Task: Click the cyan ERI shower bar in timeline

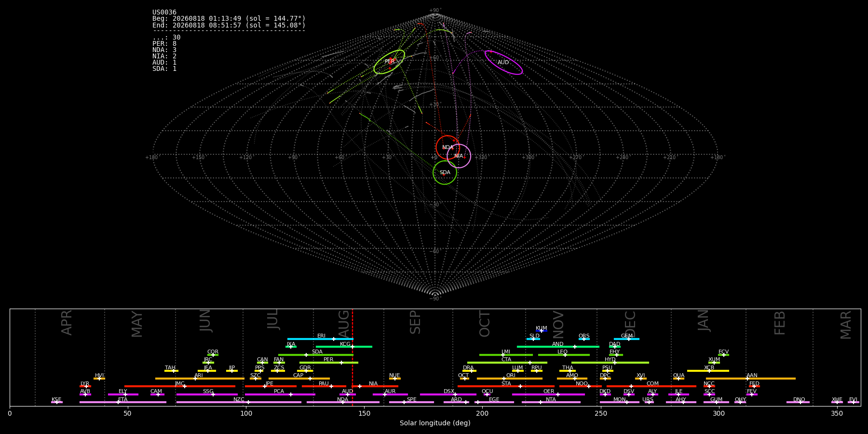Action: coord(320,339)
